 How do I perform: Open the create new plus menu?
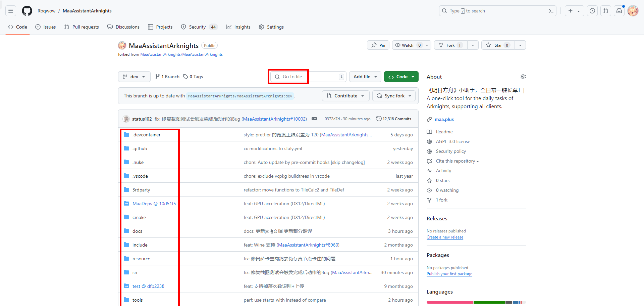click(574, 11)
